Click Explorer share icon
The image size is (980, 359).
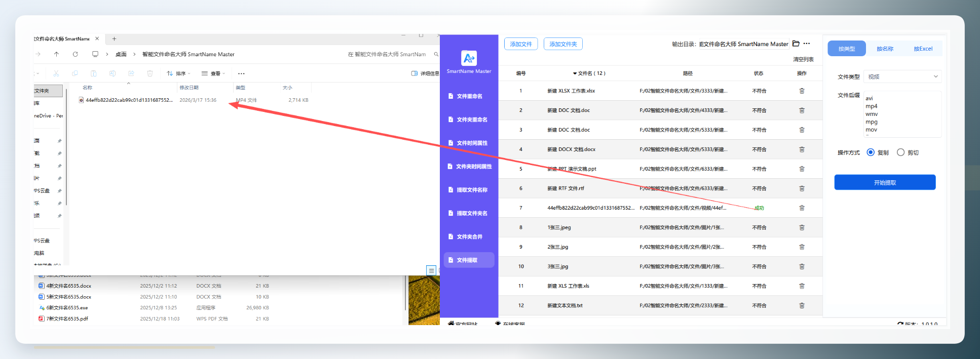click(x=131, y=73)
